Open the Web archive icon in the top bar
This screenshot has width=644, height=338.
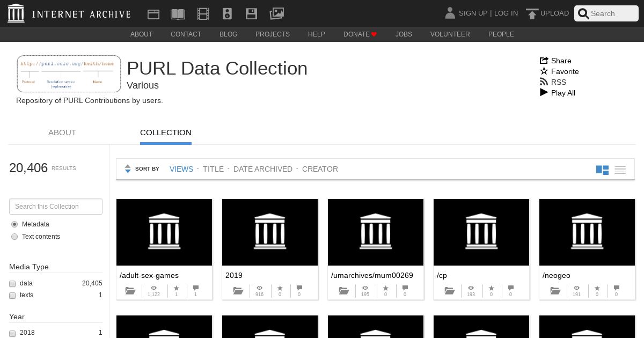153,14
